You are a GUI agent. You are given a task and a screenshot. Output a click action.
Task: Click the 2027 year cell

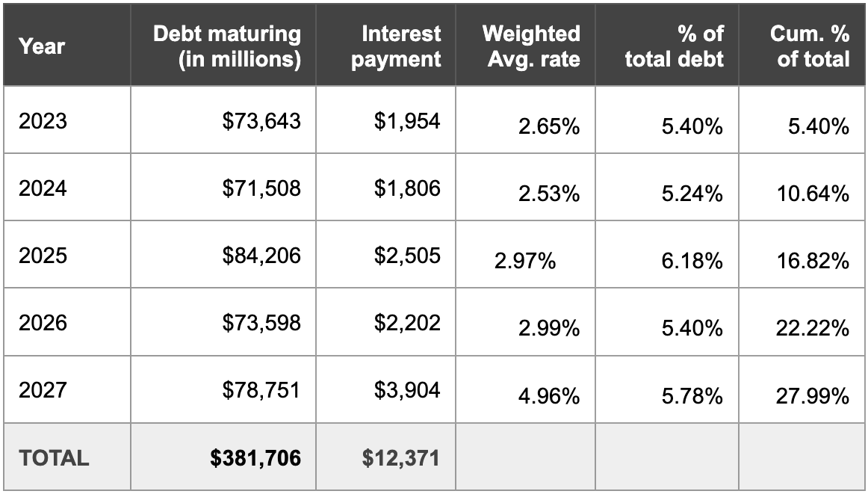click(x=43, y=390)
